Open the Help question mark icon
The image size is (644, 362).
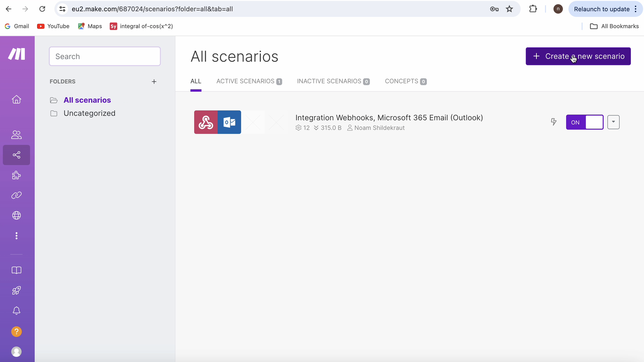[x=17, y=332]
